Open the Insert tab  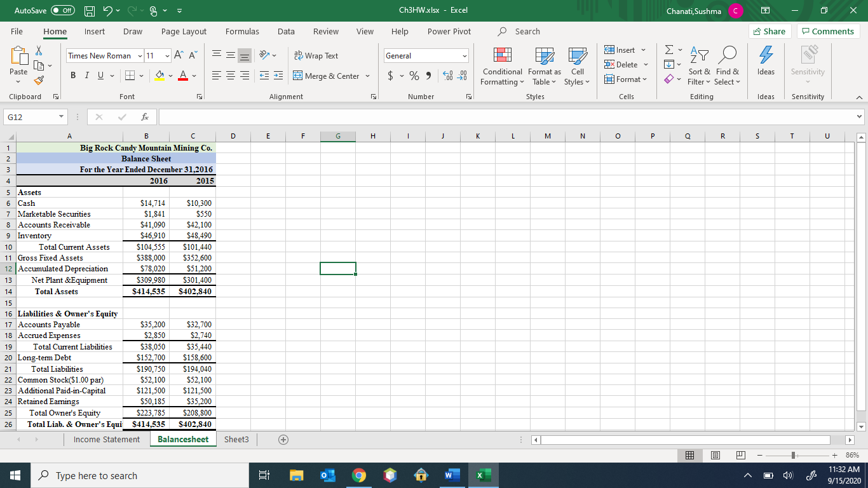95,31
